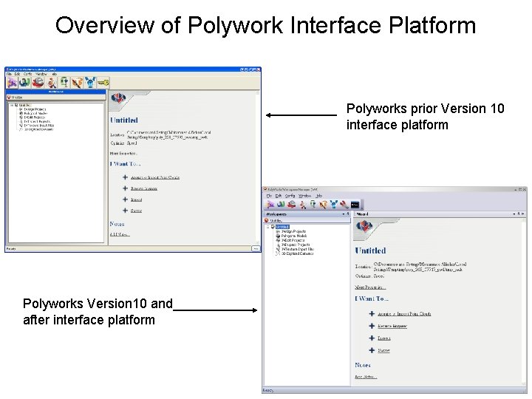The width and height of the screenshot is (532, 399).
Task: Click the orange brush icon in Version 10 toolbar
Action: (324, 204)
